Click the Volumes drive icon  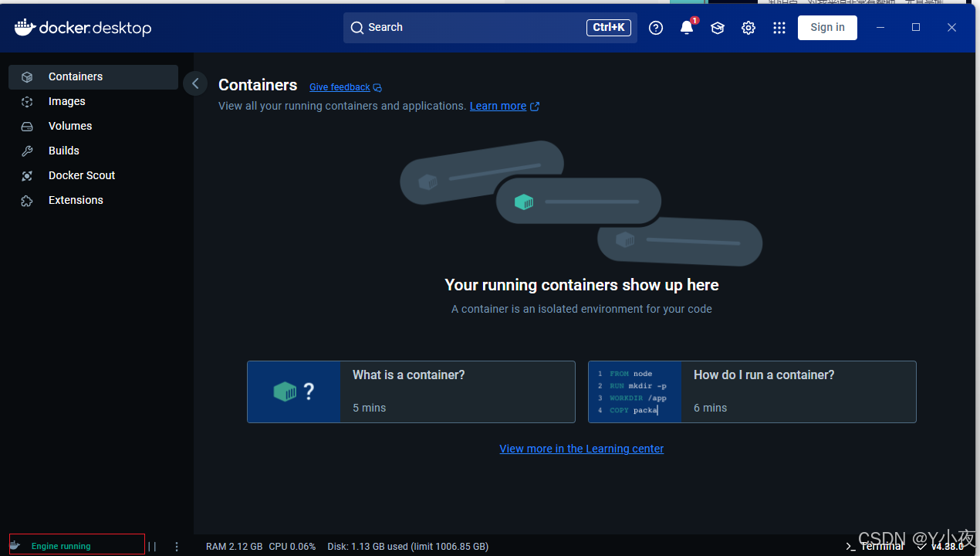pos(27,126)
